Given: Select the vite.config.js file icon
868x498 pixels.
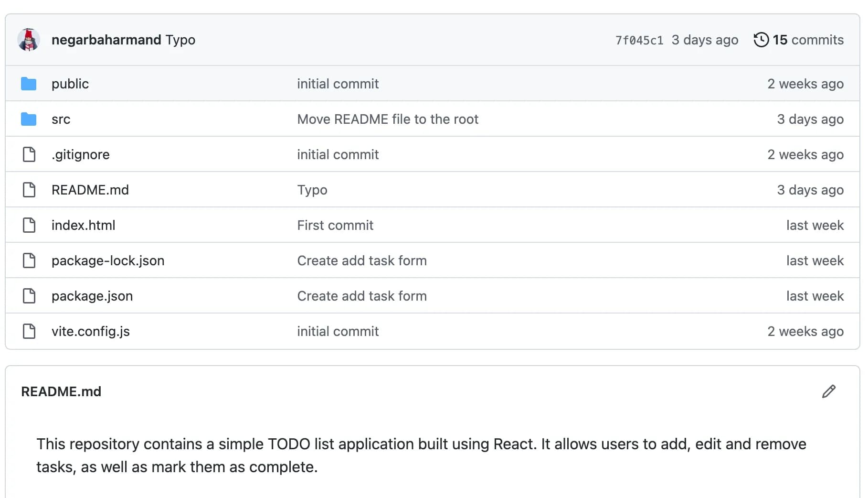Looking at the screenshot, I should pos(29,331).
